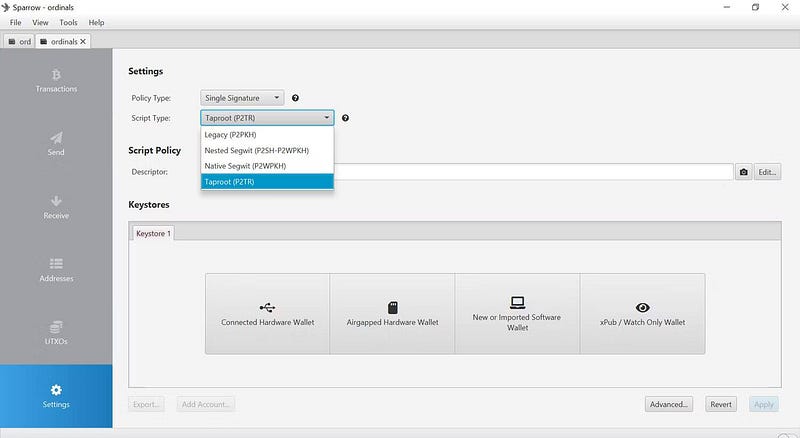
Task: Choose Connected Hardware Wallet keystore
Action: (267, 313)
